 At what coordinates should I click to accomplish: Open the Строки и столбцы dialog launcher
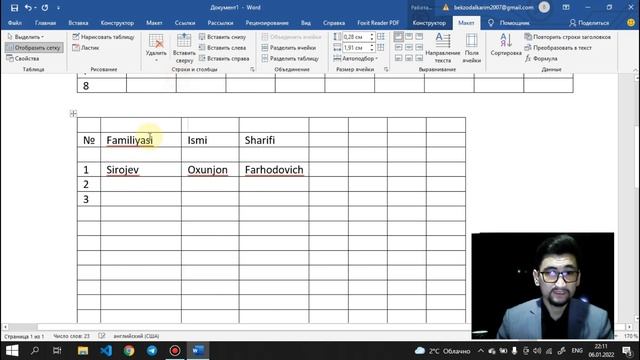[252, 70]
